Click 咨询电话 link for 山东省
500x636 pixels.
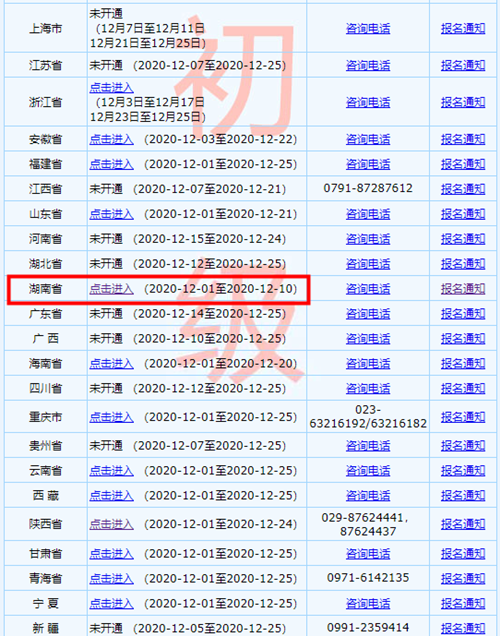click(368, 214)
